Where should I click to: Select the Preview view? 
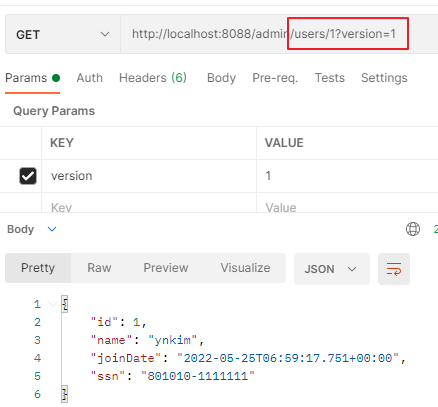[x=166, y=268]
